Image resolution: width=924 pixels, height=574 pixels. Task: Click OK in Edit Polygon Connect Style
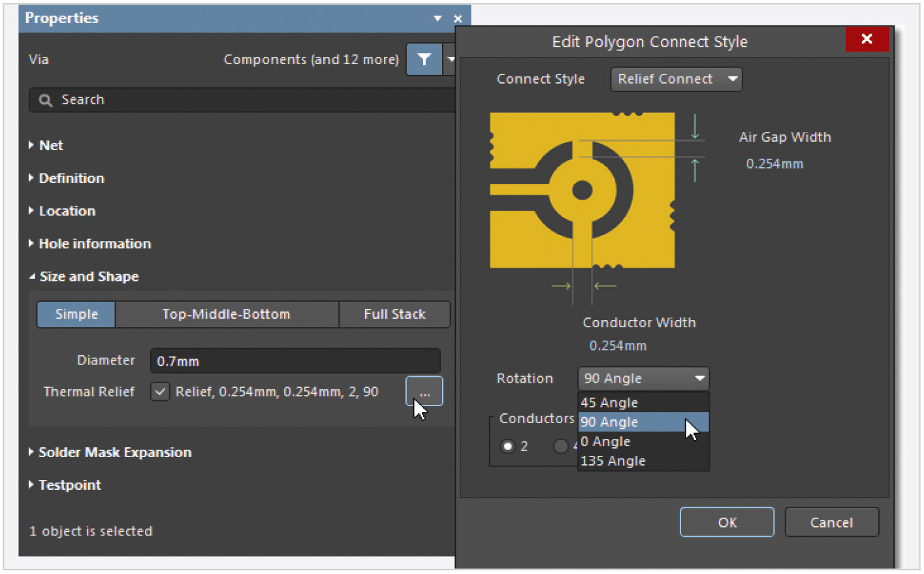[727, 522]
